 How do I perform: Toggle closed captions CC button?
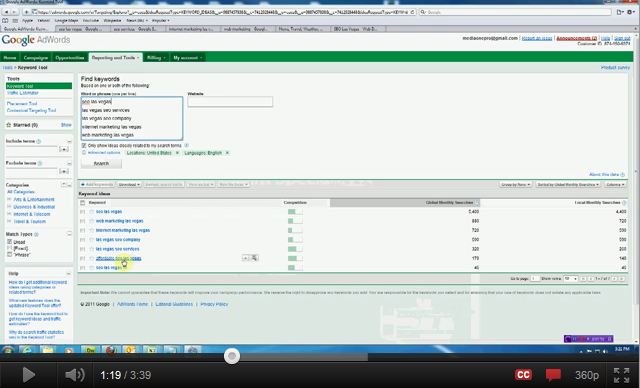point(523,375)
